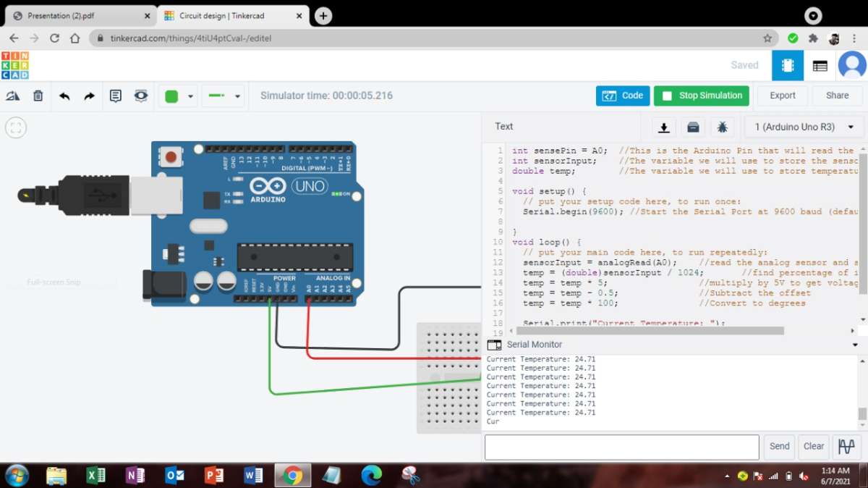This screenshot has height=488, width=868.
Task: Switch to circuit view icon
Action: [x=788, y=65]
